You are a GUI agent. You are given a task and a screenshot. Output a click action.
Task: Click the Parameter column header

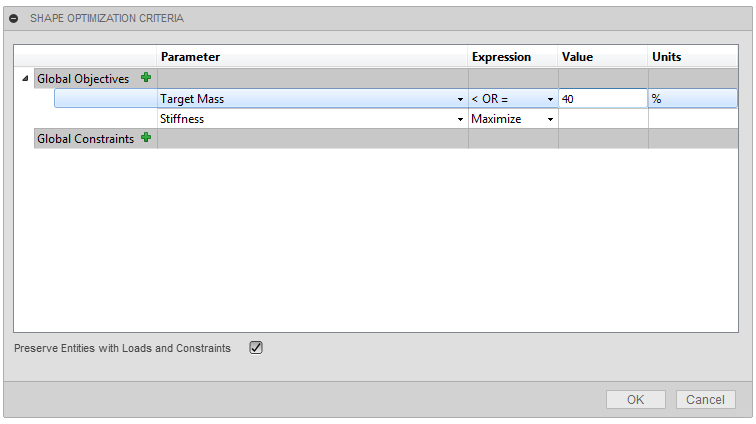click(x=190, y=57)
